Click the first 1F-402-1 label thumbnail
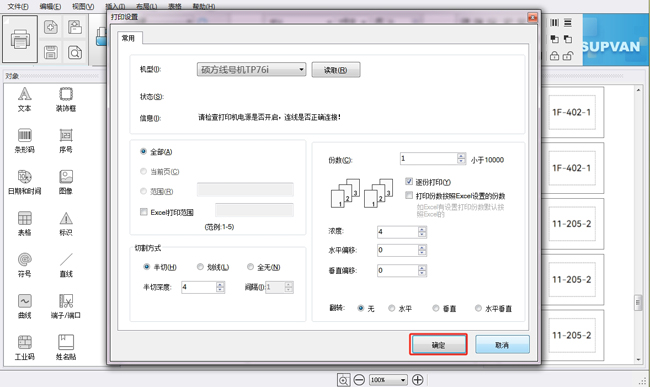Image resolution: width=650 pixels, height=387 pixels. click(572, 112)
